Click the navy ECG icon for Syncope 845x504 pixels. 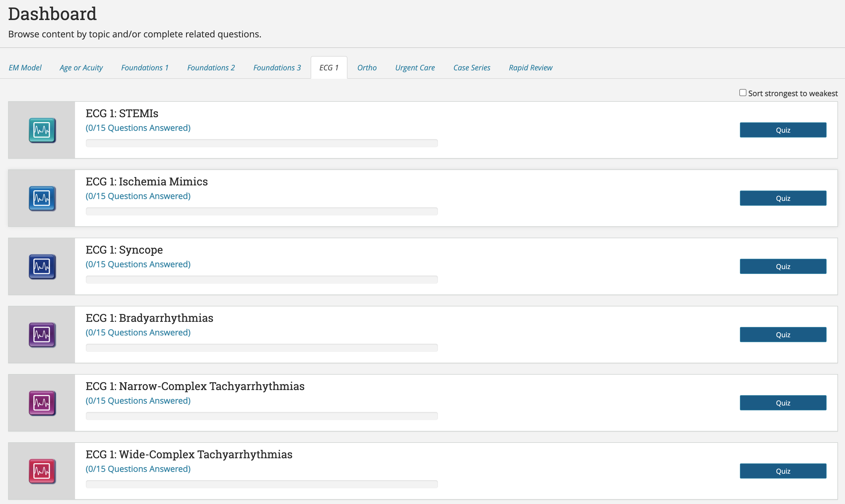41,266
